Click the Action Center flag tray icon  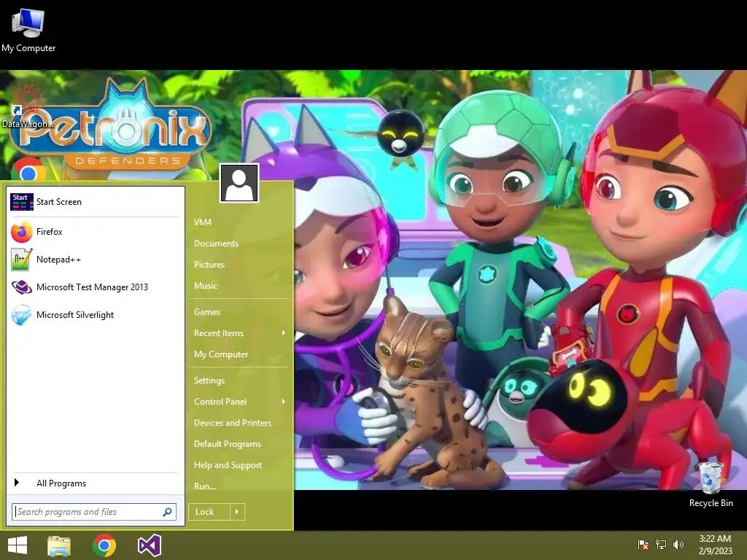coord(643,544)
